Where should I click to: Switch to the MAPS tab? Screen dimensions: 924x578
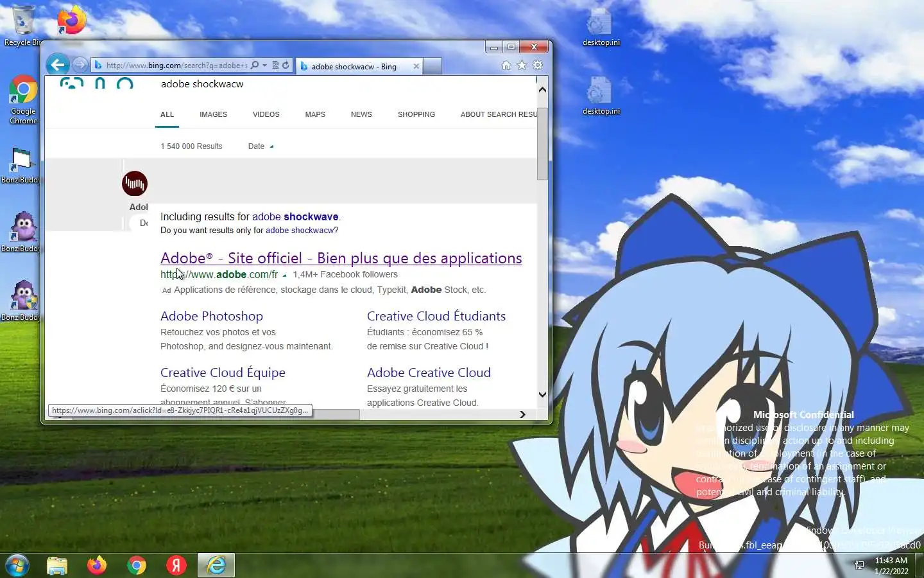[315, 114]
